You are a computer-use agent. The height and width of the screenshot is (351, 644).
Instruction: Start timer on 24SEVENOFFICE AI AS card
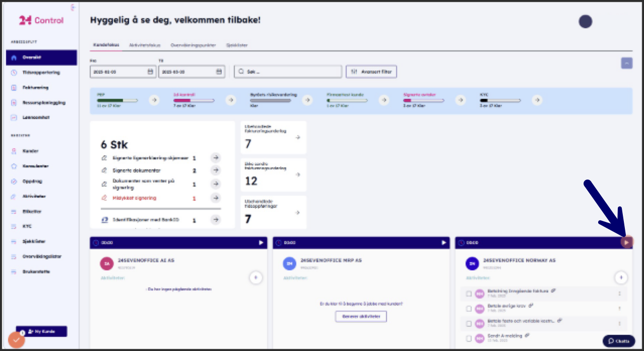tap(261, 243)
